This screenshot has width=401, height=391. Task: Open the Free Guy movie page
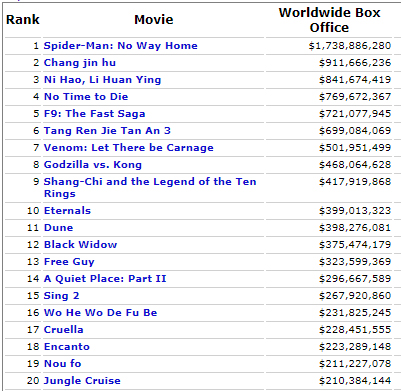tap(69, 262)
